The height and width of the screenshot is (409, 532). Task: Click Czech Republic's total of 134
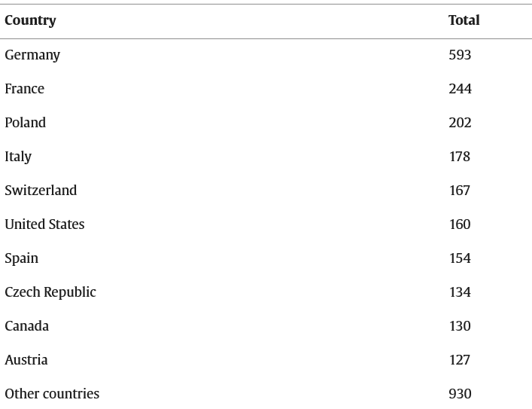tap(459, 292)
